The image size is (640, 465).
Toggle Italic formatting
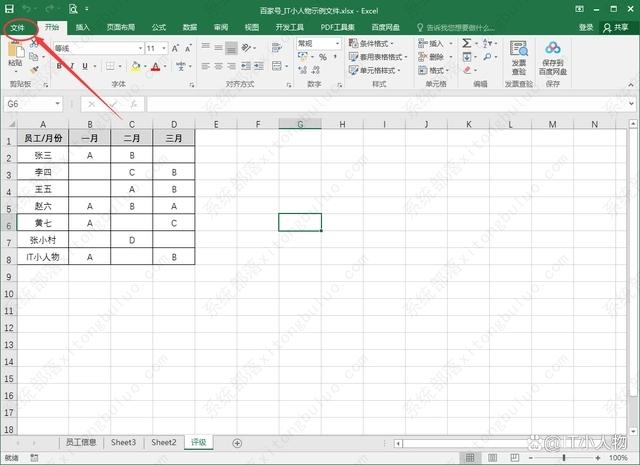pyautogui.click(x=72, y=66)
